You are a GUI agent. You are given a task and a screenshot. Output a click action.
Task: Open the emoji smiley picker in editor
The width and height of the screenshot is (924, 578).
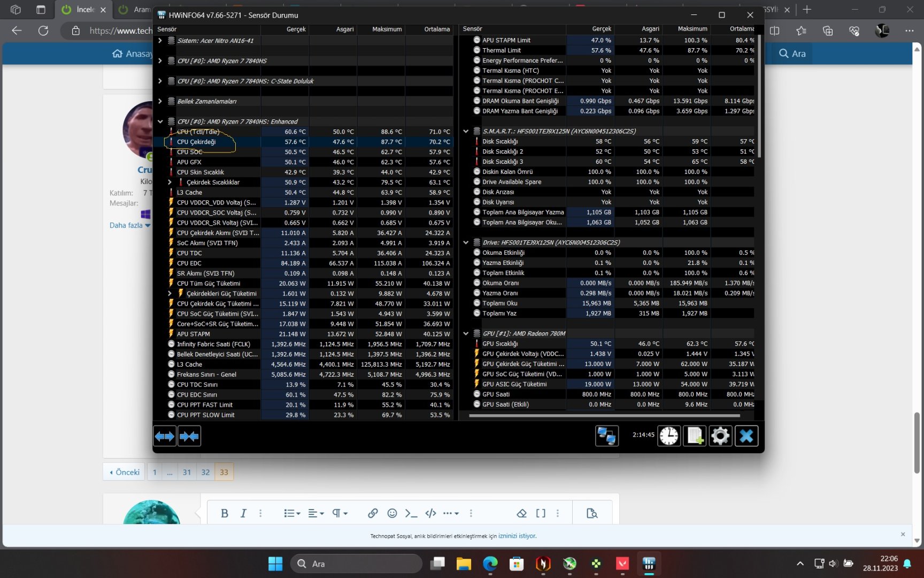[x=392, y=513]
